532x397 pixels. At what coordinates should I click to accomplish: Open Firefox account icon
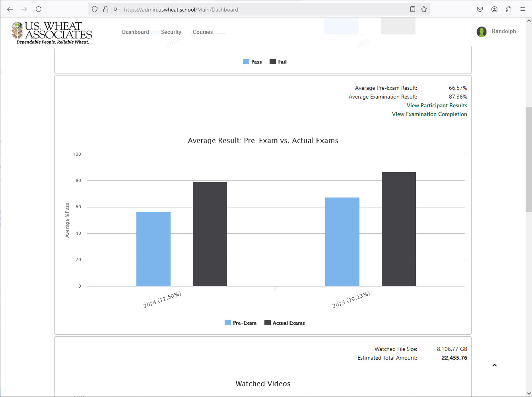[494, 9]
